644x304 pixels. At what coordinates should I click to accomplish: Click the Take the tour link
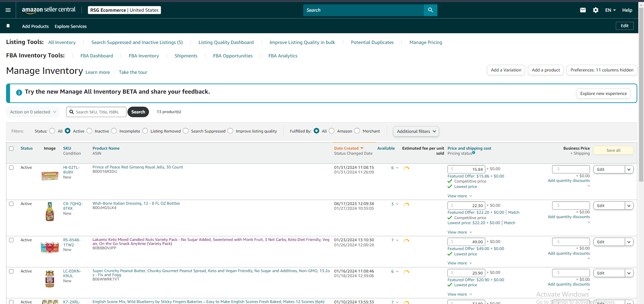pyautogui.click(x=133, y=72)
